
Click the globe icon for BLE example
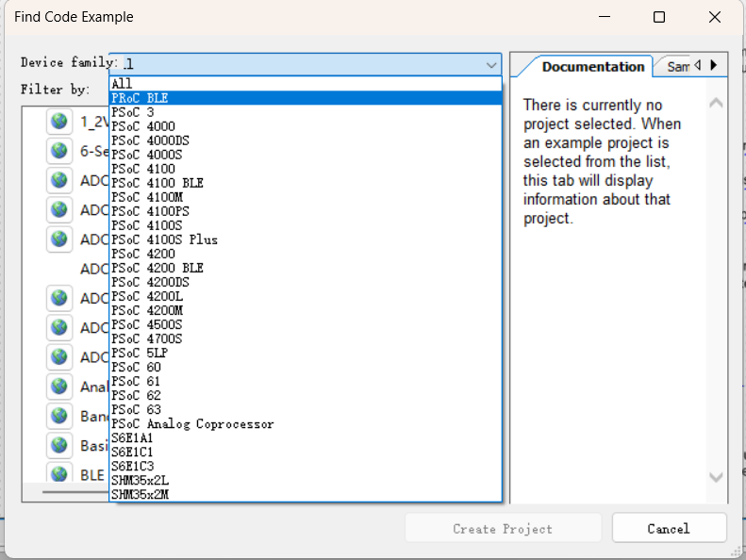[x=59, y=472]
